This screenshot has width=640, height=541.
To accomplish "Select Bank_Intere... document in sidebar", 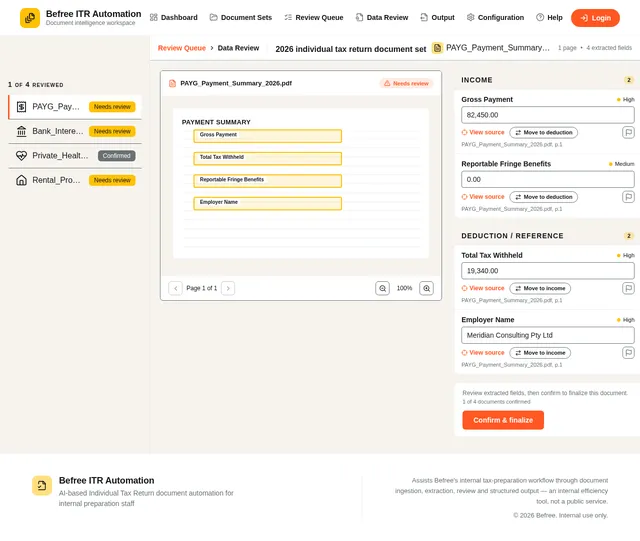I will tap(75, 131).
